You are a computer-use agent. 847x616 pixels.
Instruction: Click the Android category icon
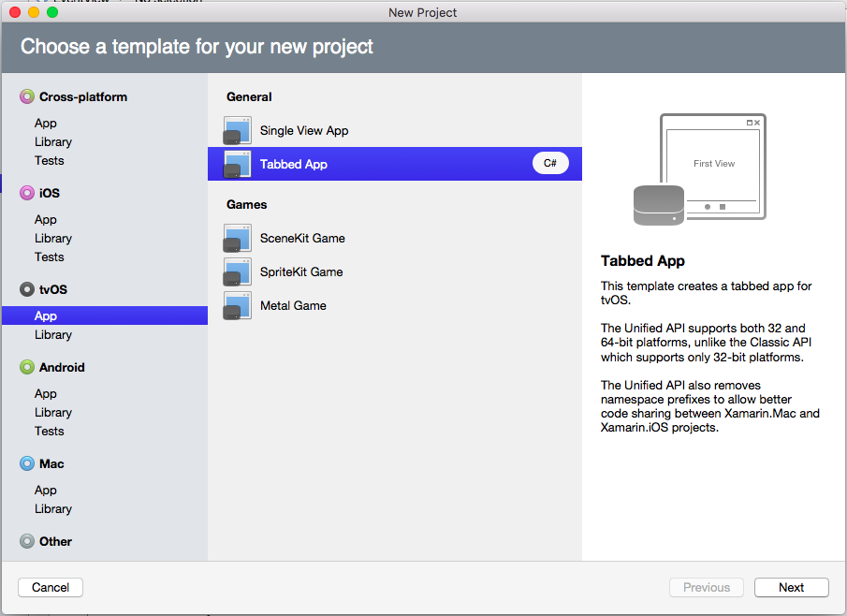point(27,367)
